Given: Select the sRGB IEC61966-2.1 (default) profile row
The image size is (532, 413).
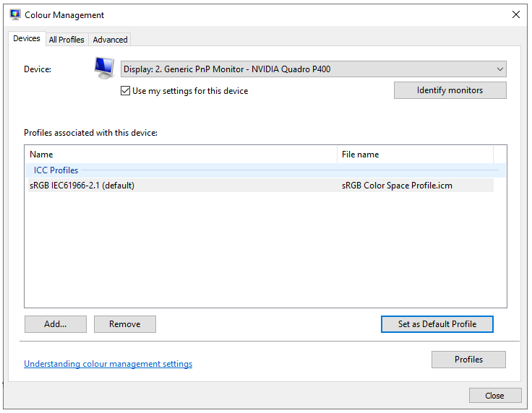Looking at the screenshot, I should click(x=260, y=186).
